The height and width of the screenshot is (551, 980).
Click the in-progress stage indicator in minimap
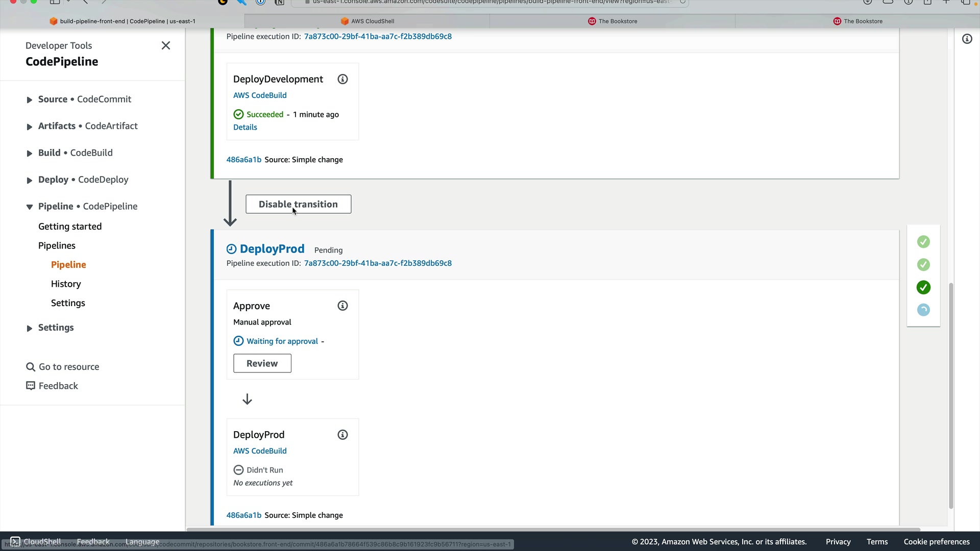(x=923, y=310)
